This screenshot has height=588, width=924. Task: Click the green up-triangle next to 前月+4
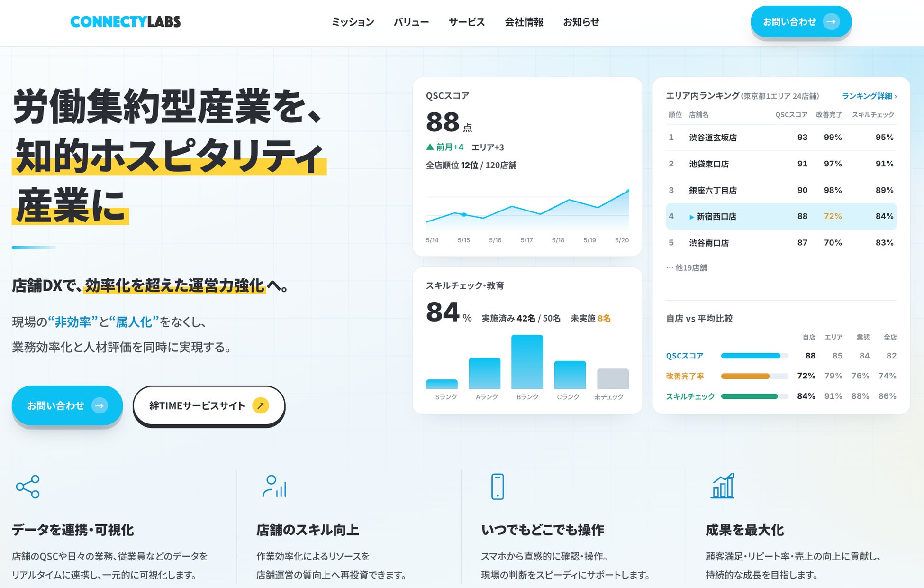click(x=430, y=147)
